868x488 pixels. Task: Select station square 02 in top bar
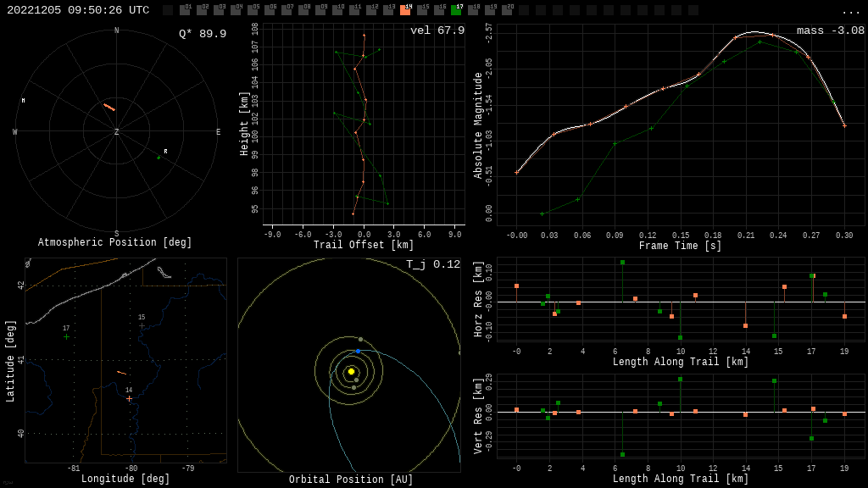point(202,10)
